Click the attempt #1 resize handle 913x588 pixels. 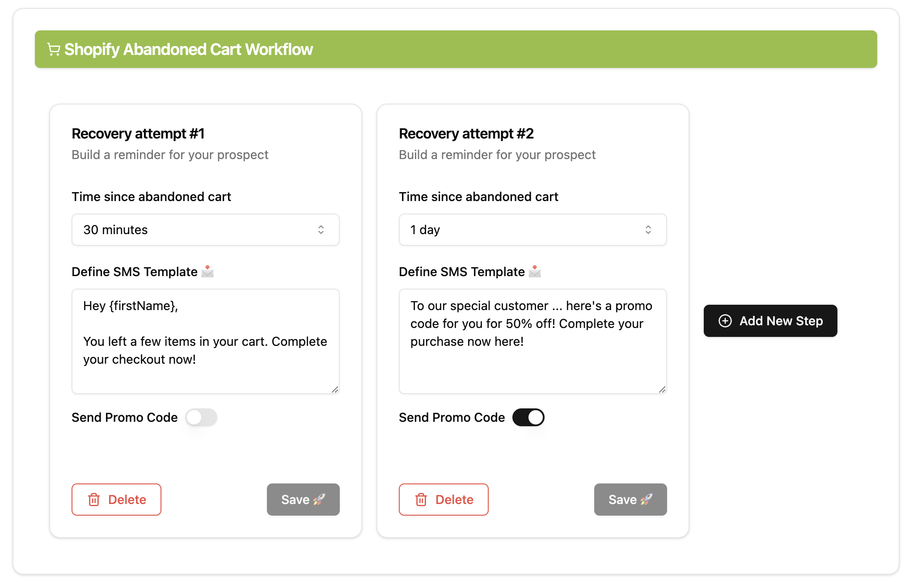(x=335, y=389)
